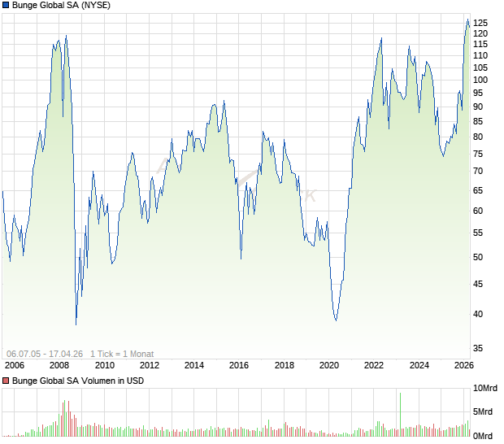Click the red volume legend square

[6, 381]
